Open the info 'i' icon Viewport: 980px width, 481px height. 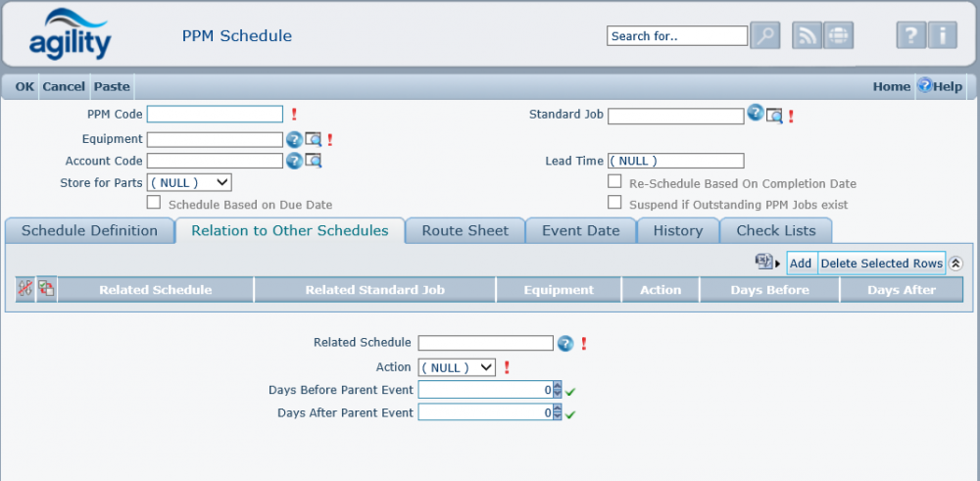click(942, 35)
